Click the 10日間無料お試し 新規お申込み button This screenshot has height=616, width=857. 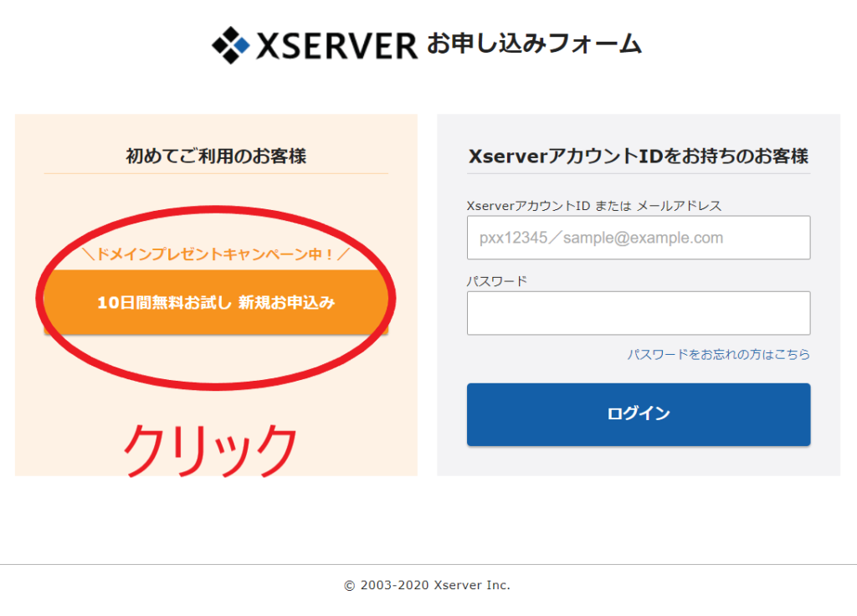click(x=216, y=301)
